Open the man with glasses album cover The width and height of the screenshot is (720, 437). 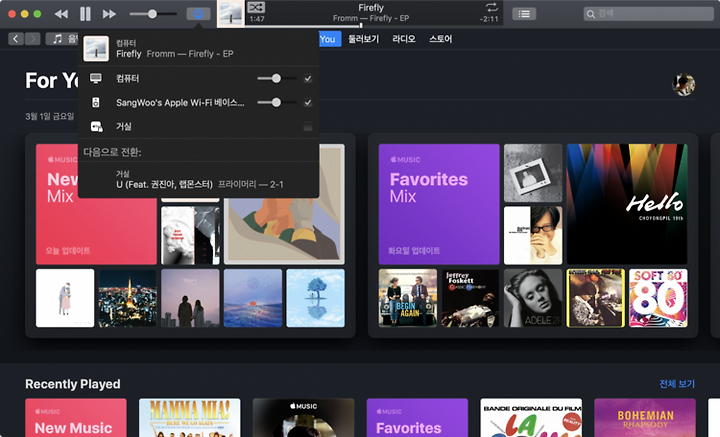(533, 235)
